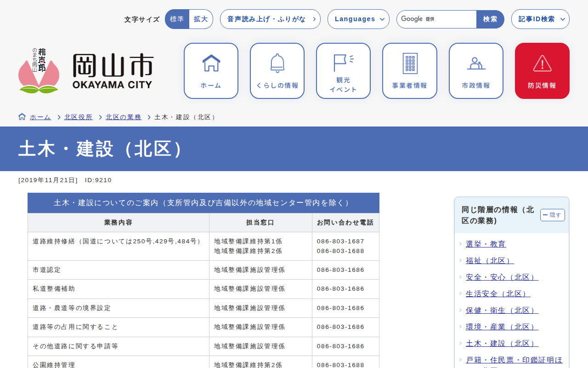Open 音声読み上げ・ふりがな menu
The width and height of the screenshot is (588, 368).
pyautogui.click(x=270, y=19)
